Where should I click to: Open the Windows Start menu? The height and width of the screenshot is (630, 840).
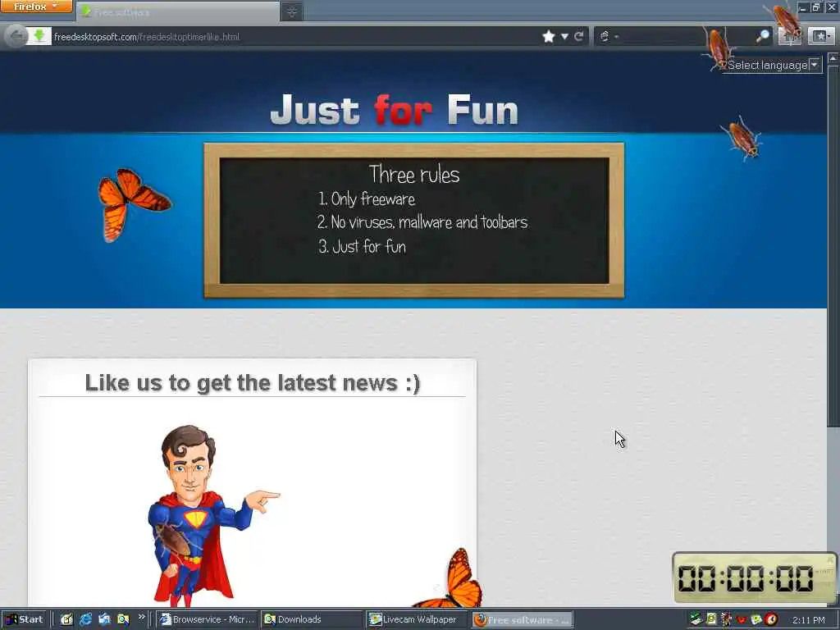pos(24,619)
